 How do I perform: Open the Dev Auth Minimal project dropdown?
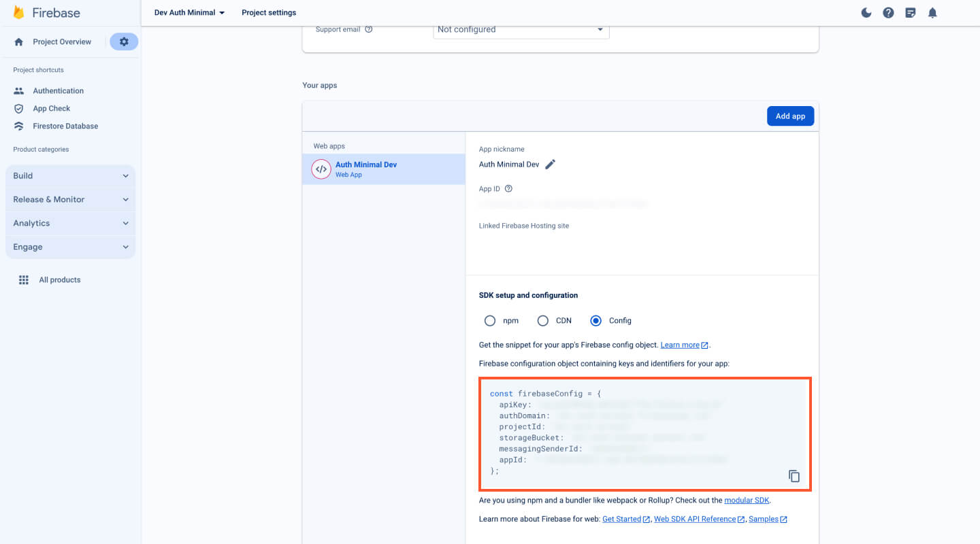click(189, 12)
